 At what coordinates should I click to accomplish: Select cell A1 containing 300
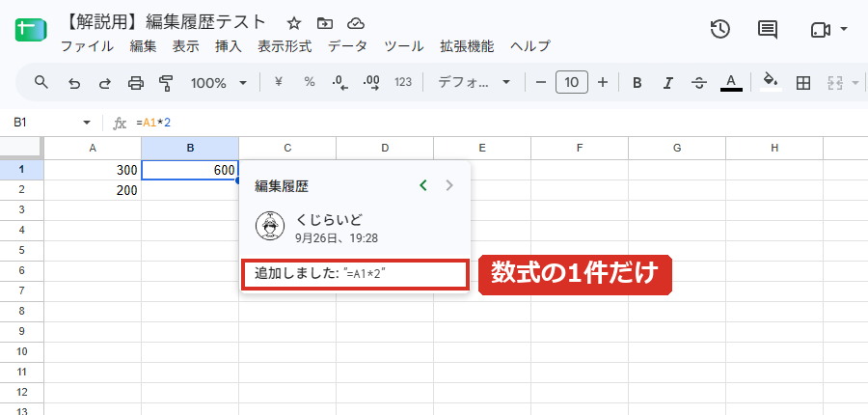coord(93,170)
